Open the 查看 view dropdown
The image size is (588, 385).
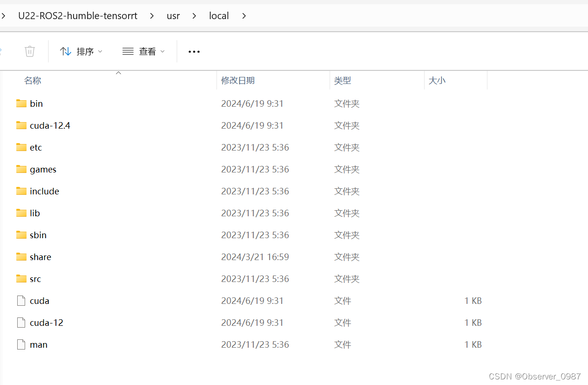(143, 51)
